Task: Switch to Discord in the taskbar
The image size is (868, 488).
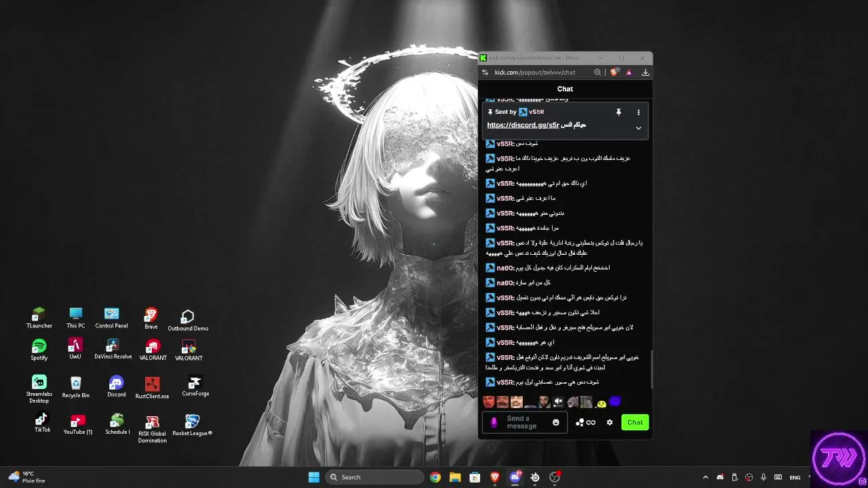Action: 515,477
